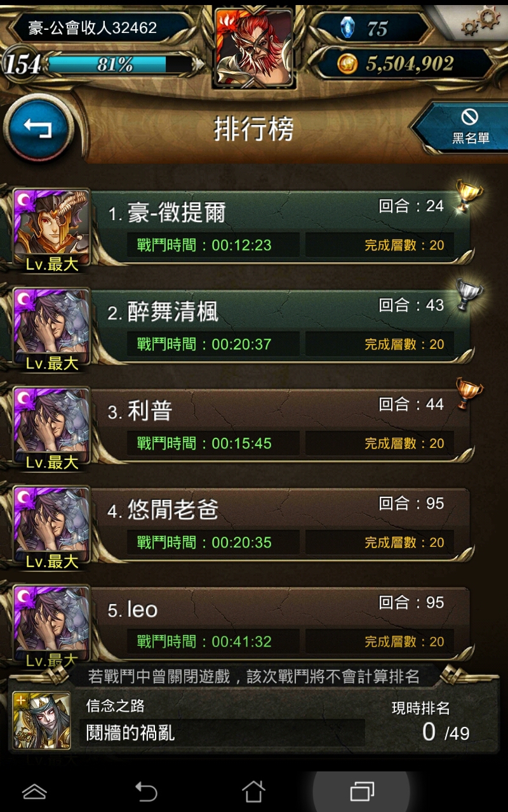Open the 黑名單 blacklist button
508x812 pixels.
click(x=462, y=126)
